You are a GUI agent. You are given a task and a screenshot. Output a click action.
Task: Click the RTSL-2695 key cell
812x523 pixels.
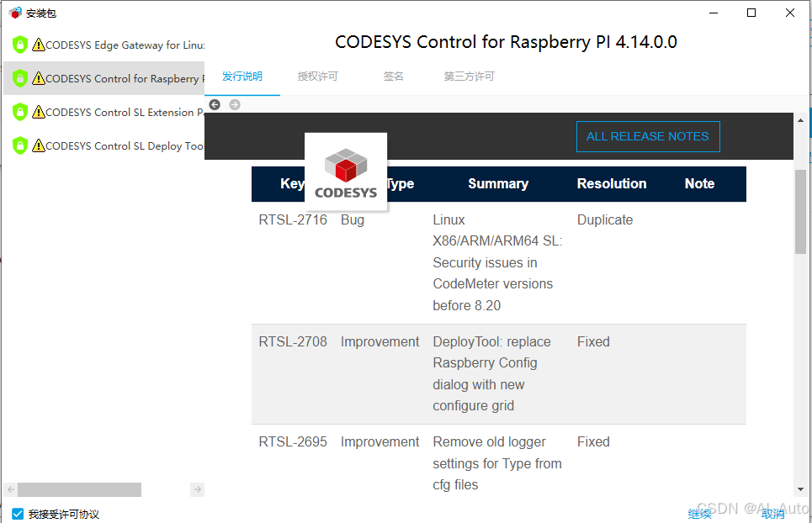tap(293, 441)
